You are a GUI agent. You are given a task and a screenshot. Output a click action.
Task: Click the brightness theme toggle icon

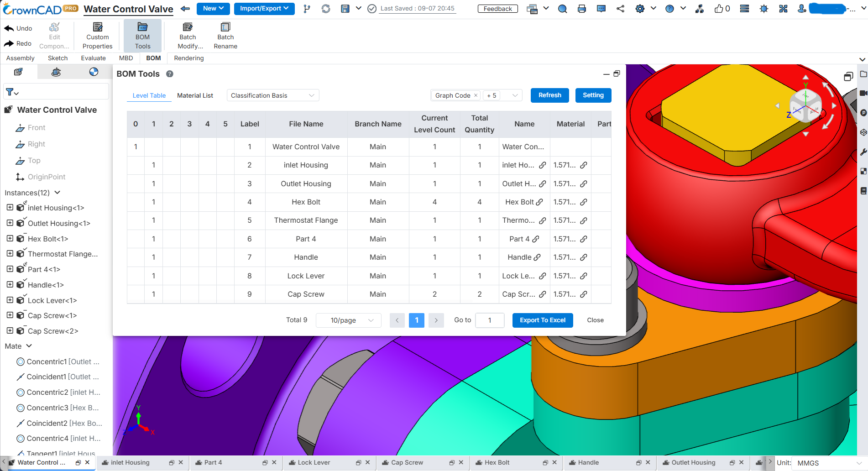[x=763, y=9]
